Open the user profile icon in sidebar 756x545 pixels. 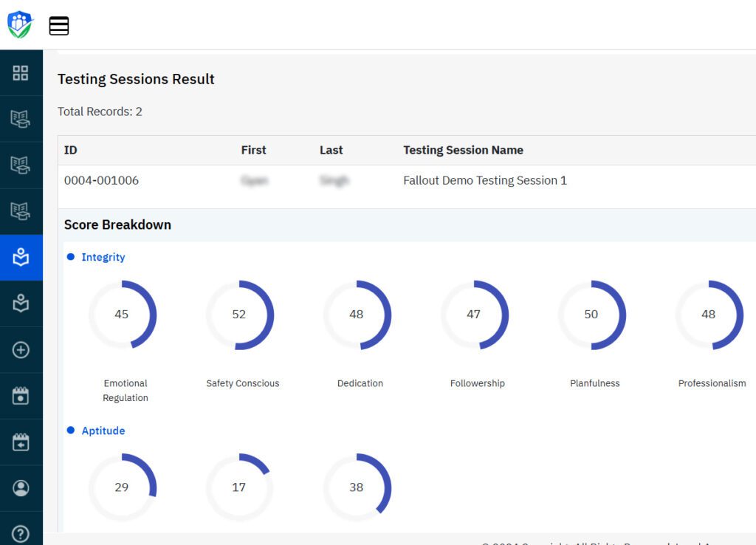click(21, 487)
